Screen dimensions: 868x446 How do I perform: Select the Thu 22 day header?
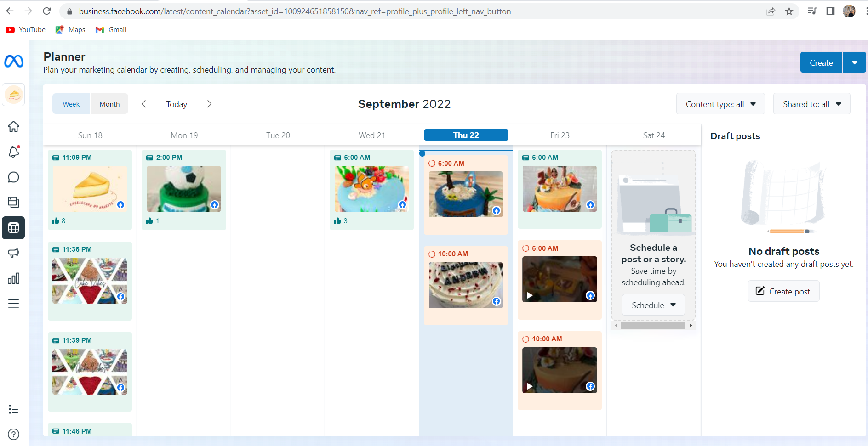click(466, 135)
